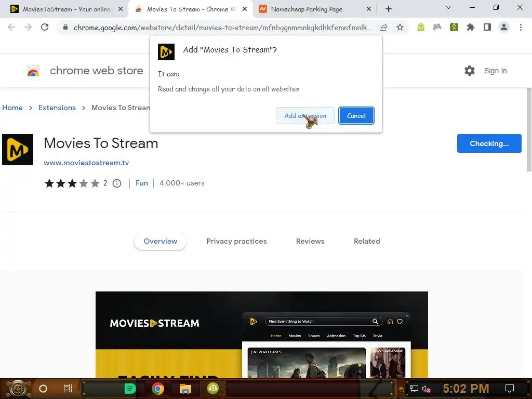
Task: Go to Home breadcrumb link
Action: 12,108
